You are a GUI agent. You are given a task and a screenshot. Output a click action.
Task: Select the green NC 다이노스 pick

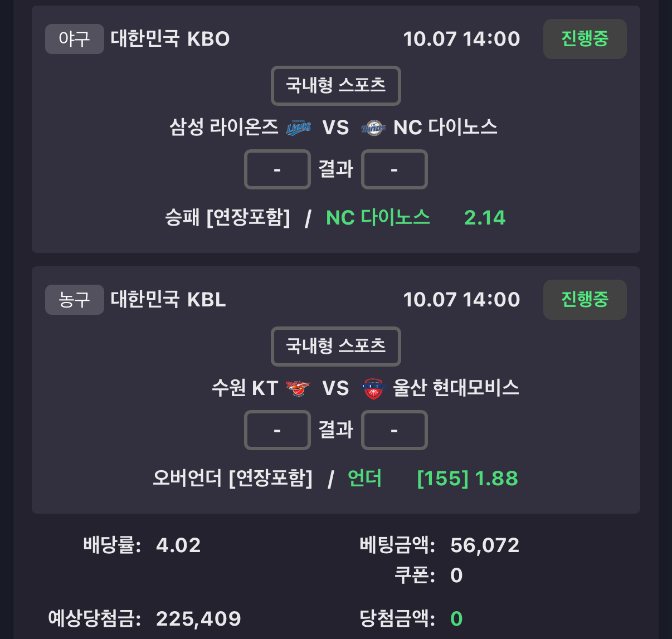point(378,217)
